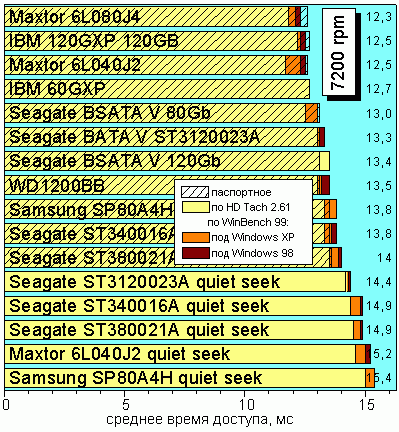399x432 pixels.
Task: Click the value 13,4
Action: pyautogui.click(x=379, y=162)
